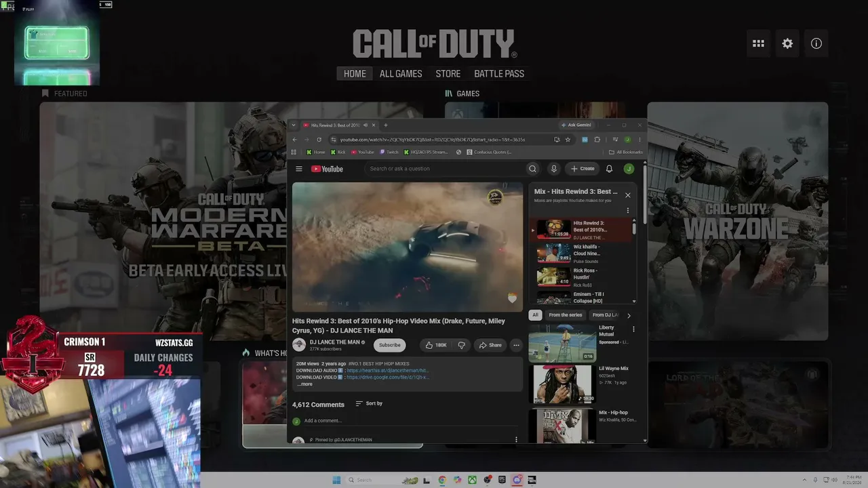Open the Chrome extensions puzzle icon
This screenshot has width=868, height=488.
point(597,140)
